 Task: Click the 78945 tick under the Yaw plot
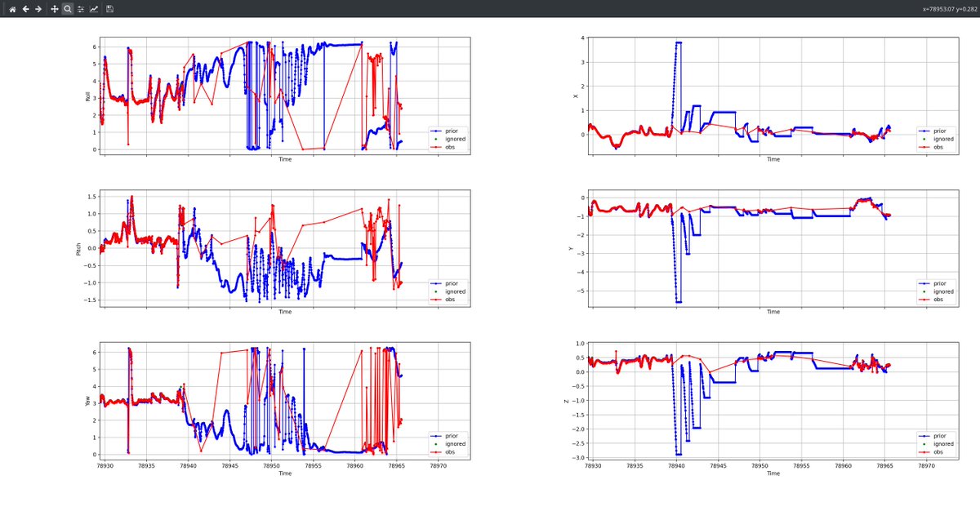(229, 466)
